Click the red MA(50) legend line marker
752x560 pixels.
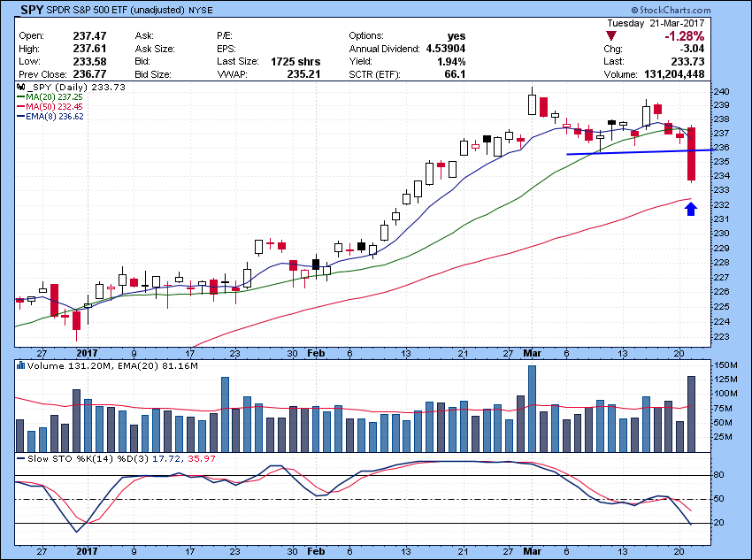(x=20, y=107)
